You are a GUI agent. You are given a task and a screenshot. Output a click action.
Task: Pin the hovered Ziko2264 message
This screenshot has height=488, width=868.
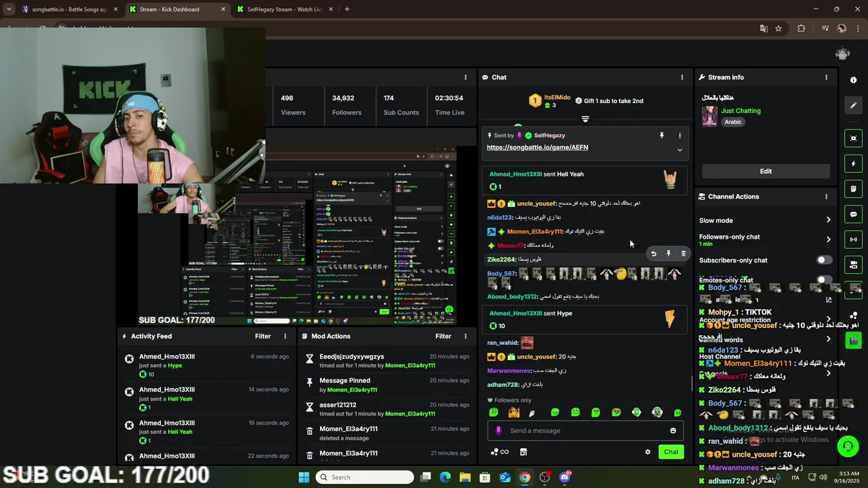pyautogui.click(x=669, y=253)
